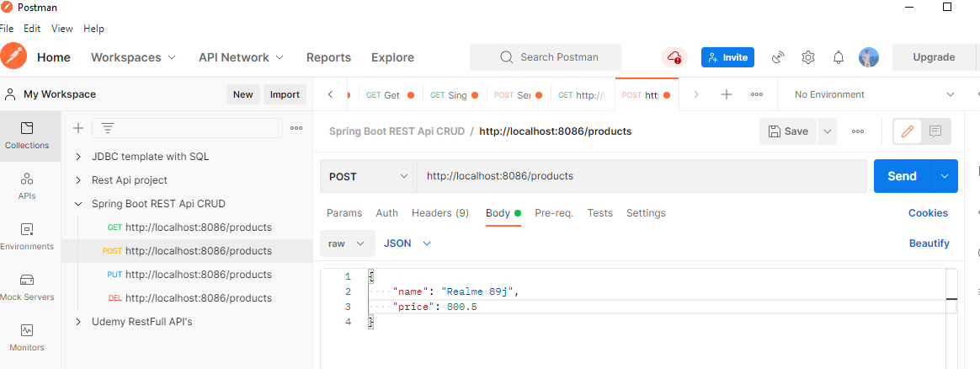The height and width of the screenshot is (369, 980).
Task: Open the Send button options arrow
Action: (945, 176)
